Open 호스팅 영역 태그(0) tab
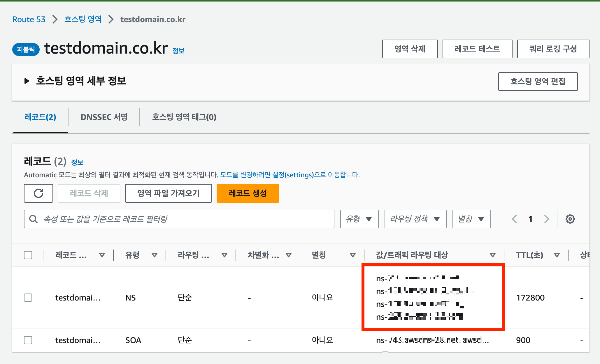This screenshot has width=600, height=364. 184,117
